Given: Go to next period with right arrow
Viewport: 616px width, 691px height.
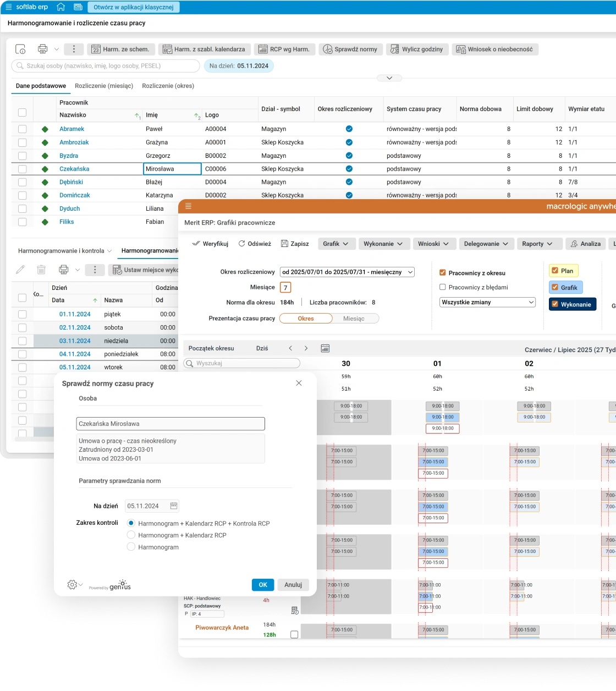Looking at the screenshot, I should 306,348.
